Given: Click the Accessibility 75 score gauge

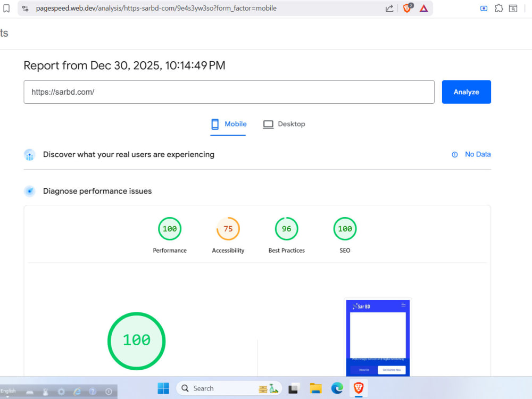Looking at the screenshot, I should (228, 229).
